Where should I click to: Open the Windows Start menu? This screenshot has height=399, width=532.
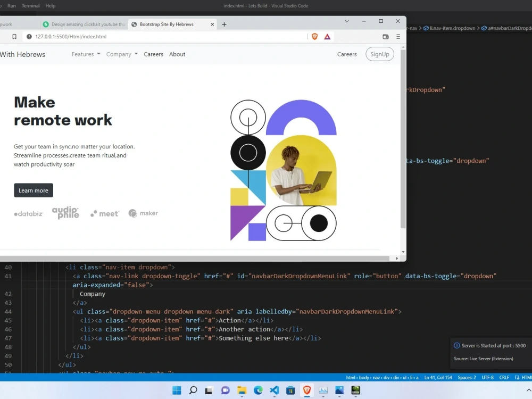click(x=177, y=390)
